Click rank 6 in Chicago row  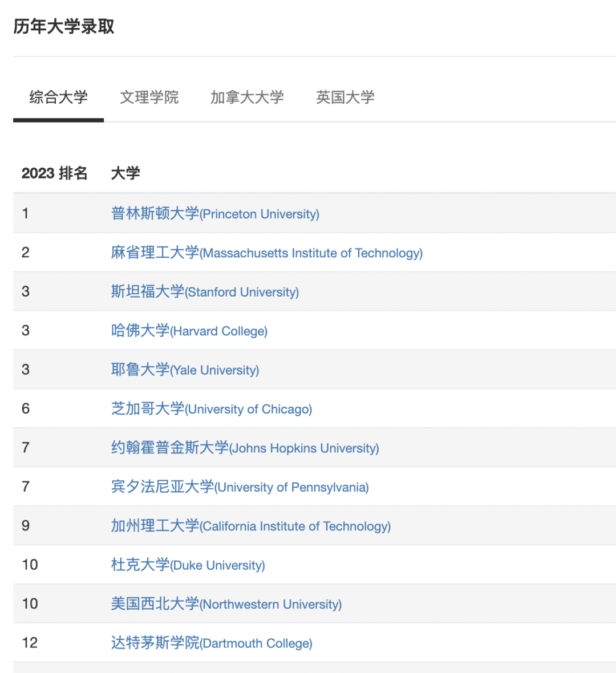pyautogui.click(x=25, y=408)
